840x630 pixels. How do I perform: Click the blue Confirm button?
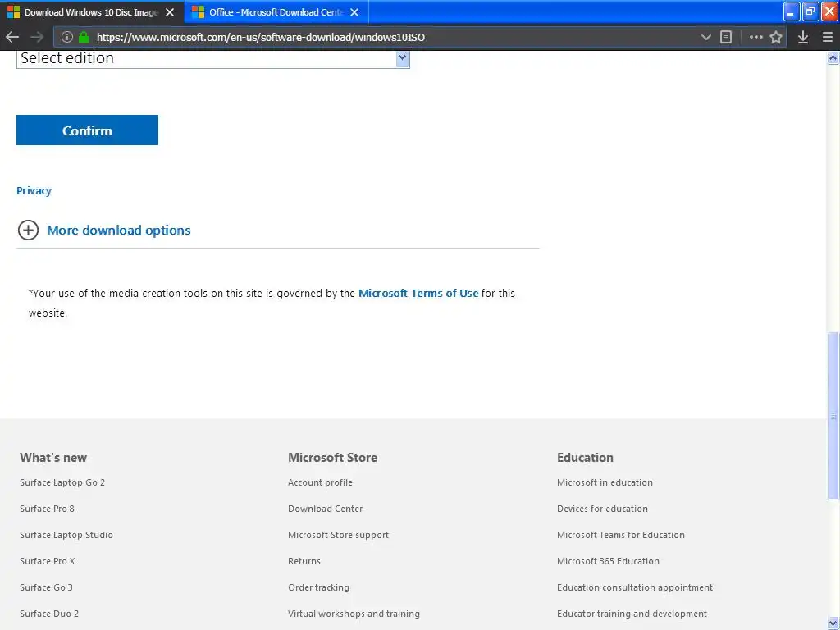tap(87, 130)
